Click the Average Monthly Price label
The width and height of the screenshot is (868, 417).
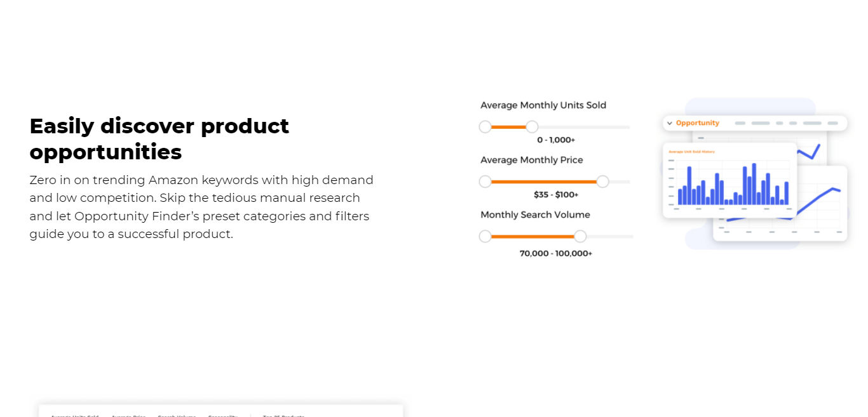(532, 160)
